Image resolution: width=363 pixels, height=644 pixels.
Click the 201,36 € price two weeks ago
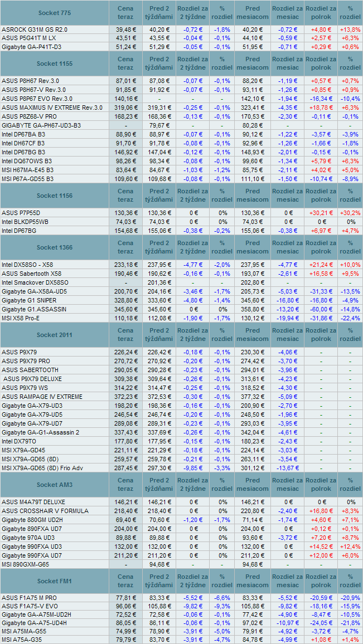tap(159, 282)
